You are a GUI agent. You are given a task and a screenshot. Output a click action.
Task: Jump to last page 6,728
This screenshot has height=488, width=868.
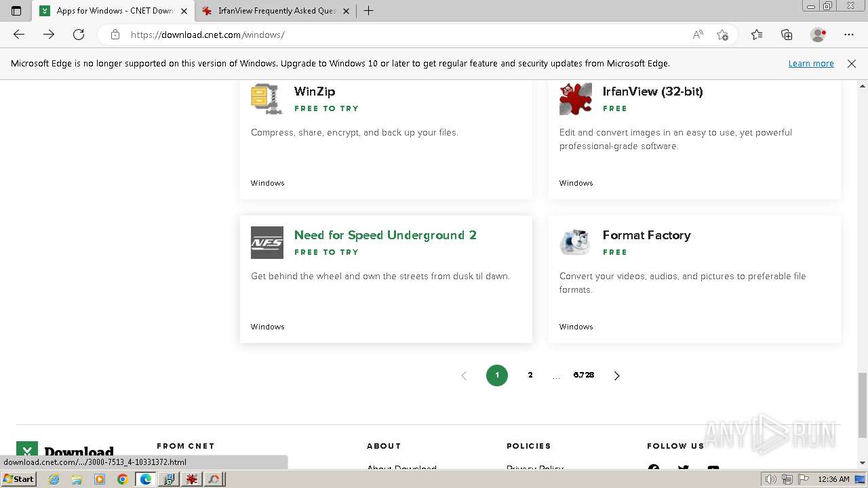[x=583, y=375]
